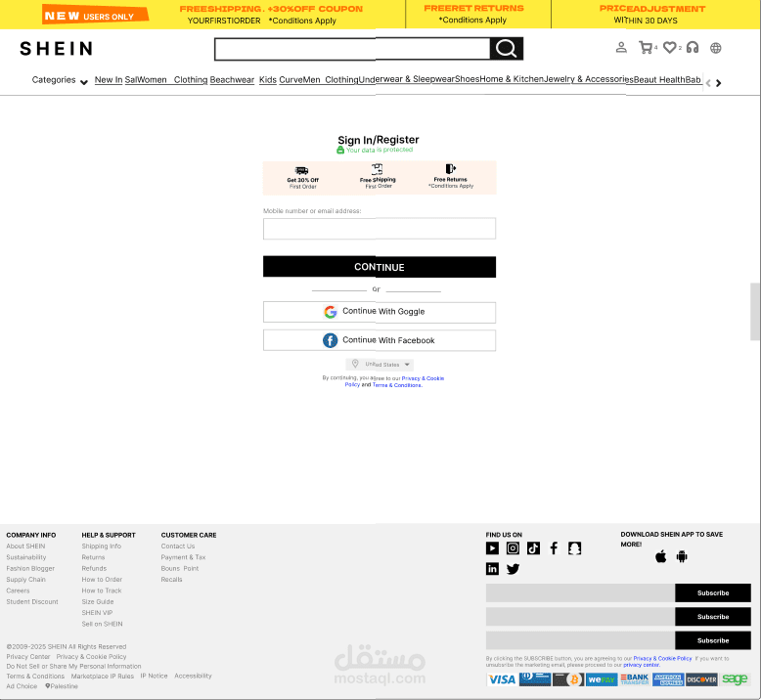Click the Snapchat icon in footer
Screen dimensions: 761x700
574,548
